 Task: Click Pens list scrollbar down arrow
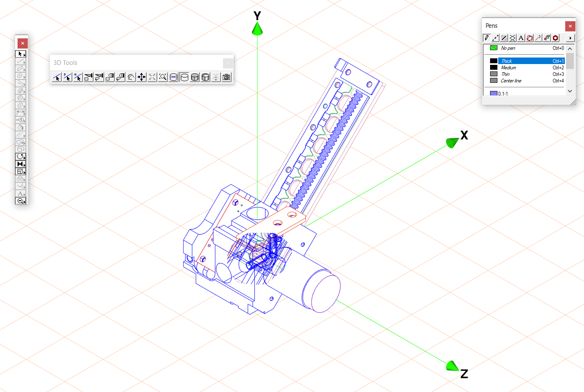[570, 91]
